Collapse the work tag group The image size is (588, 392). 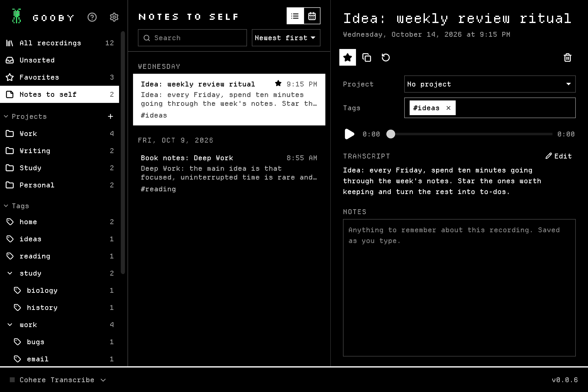[10, 324]
